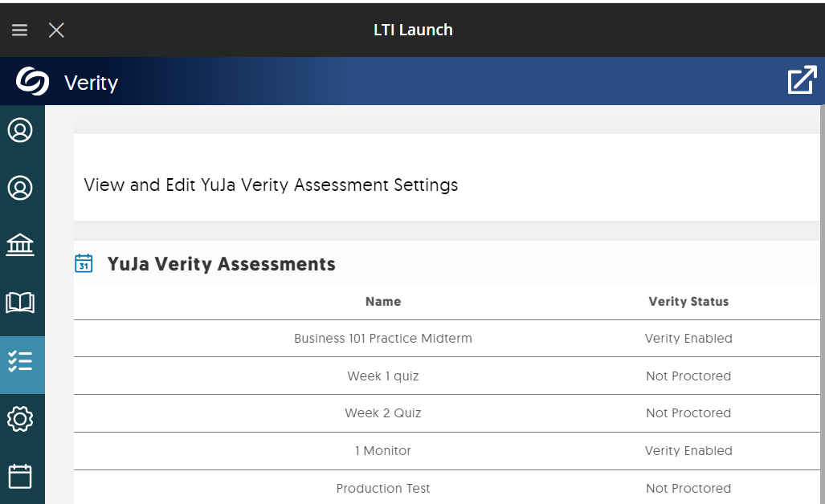
Task: Click the first user profile icon in the sidebar
Action: pyautogui.click(x=20, y=130)
